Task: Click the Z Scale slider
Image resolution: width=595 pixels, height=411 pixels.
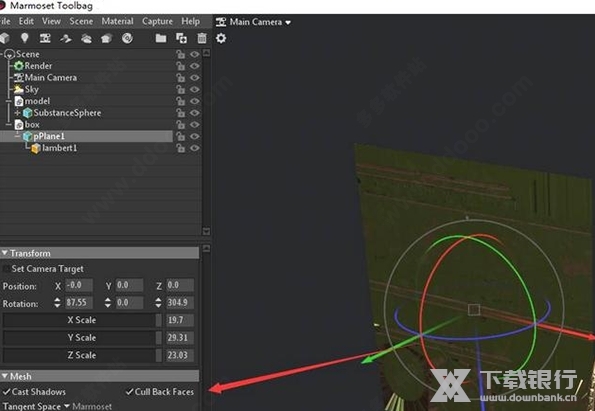Action: click(x=82, y=355)
